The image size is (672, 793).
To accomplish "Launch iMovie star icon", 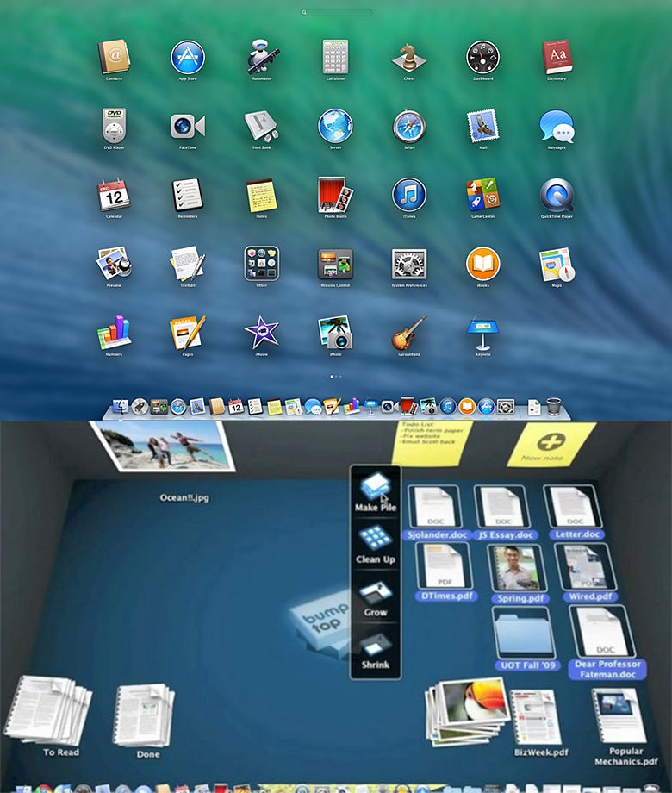I will point(262,332).
